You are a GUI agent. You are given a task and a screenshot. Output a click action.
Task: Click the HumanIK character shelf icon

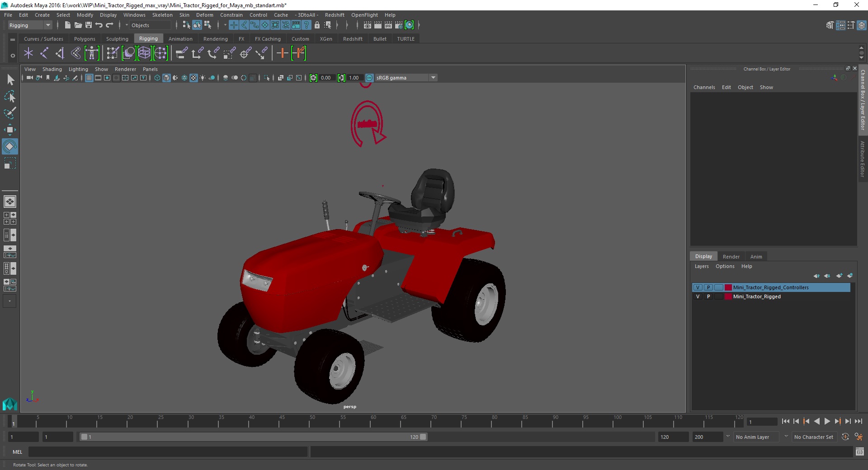pyautogui.click(x=92, y=53)
